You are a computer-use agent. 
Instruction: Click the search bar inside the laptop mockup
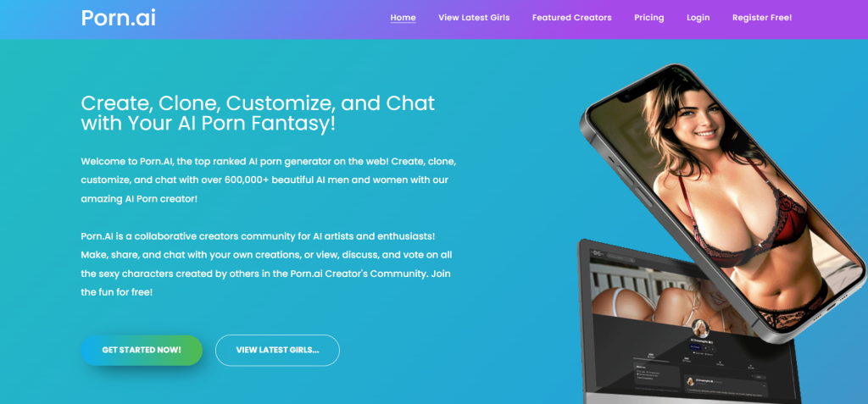(x=621, y=257)
